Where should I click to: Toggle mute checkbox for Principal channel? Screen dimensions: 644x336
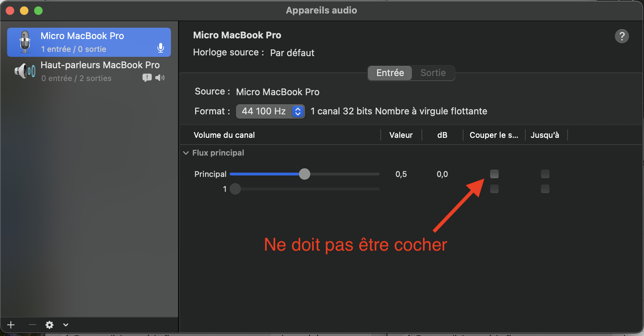tap(494, 174)
